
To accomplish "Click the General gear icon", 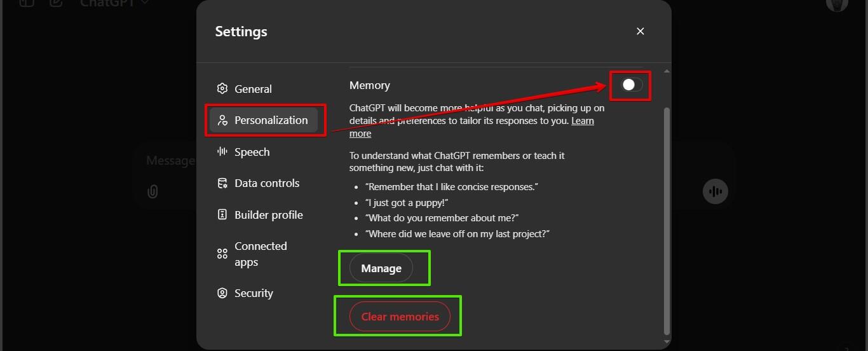I will (222, 89).
